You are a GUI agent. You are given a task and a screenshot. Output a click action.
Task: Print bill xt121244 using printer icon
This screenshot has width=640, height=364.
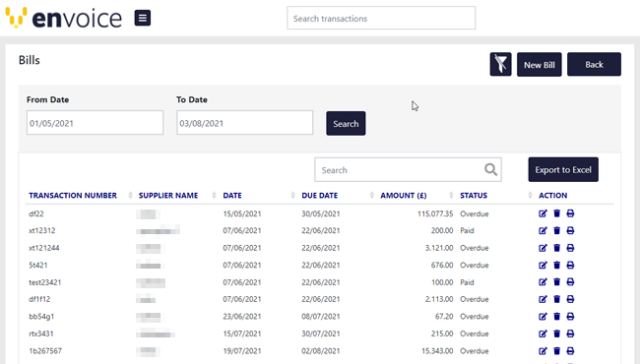coord(570,248)
